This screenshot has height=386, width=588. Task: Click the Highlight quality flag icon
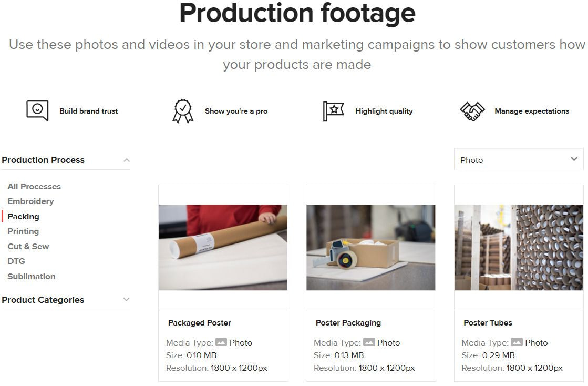pos(333,111)
